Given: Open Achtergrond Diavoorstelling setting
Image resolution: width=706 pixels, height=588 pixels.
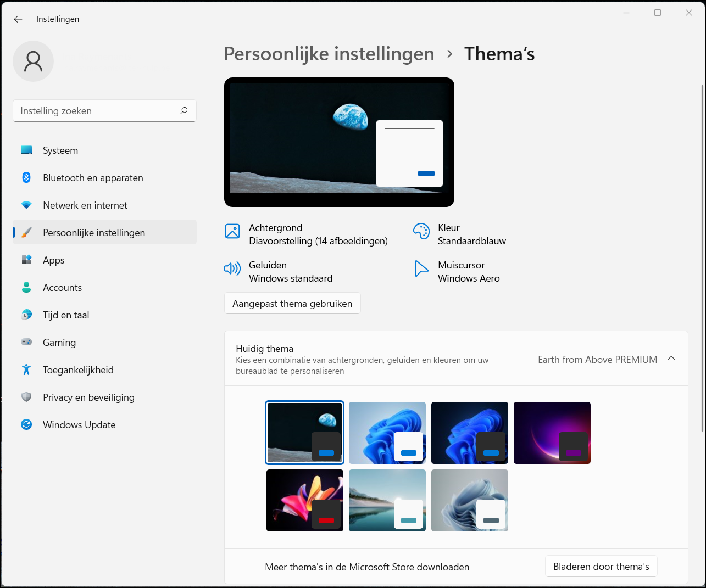Looking at the screenshot, I should (307, 234).
